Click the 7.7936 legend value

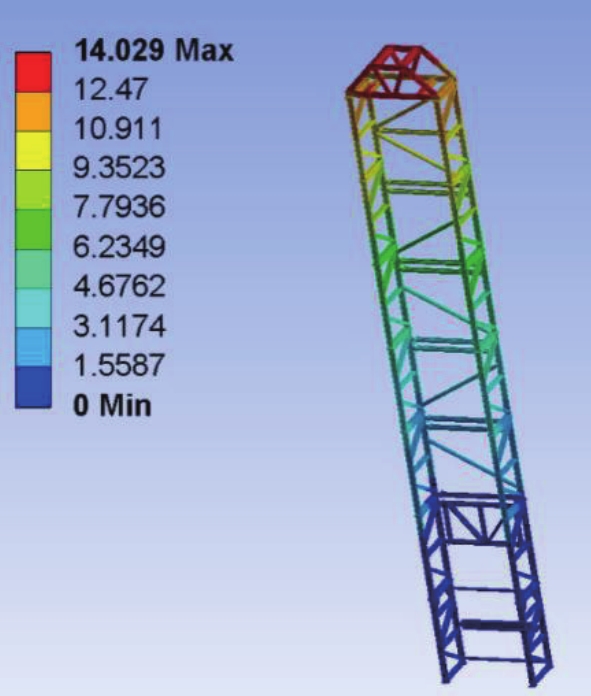pyautogui.click(x=119, y=207)
